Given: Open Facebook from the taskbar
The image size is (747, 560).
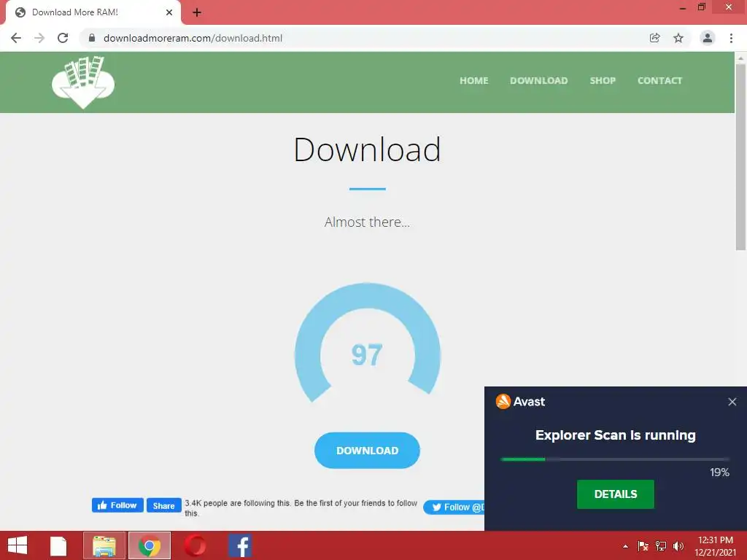Looking at the screenshot, I should (x=240, y=545).
